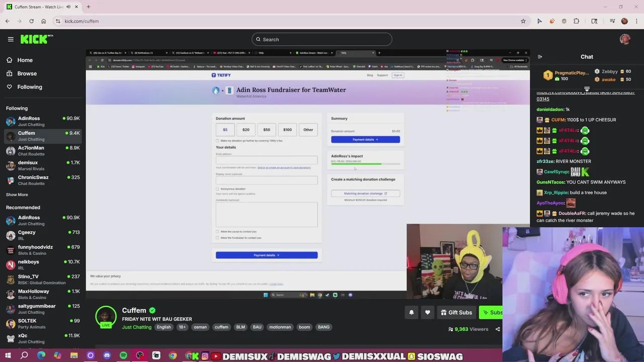This screenshot has height=362, width=644.
Task: Click AdinRoss's impact progress bar in stream
Action: pos(365,164)
